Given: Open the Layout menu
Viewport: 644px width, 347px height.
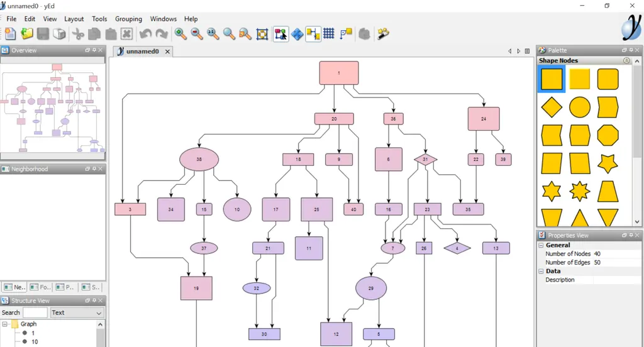Looking at the screenshot, I should [74, 19].
